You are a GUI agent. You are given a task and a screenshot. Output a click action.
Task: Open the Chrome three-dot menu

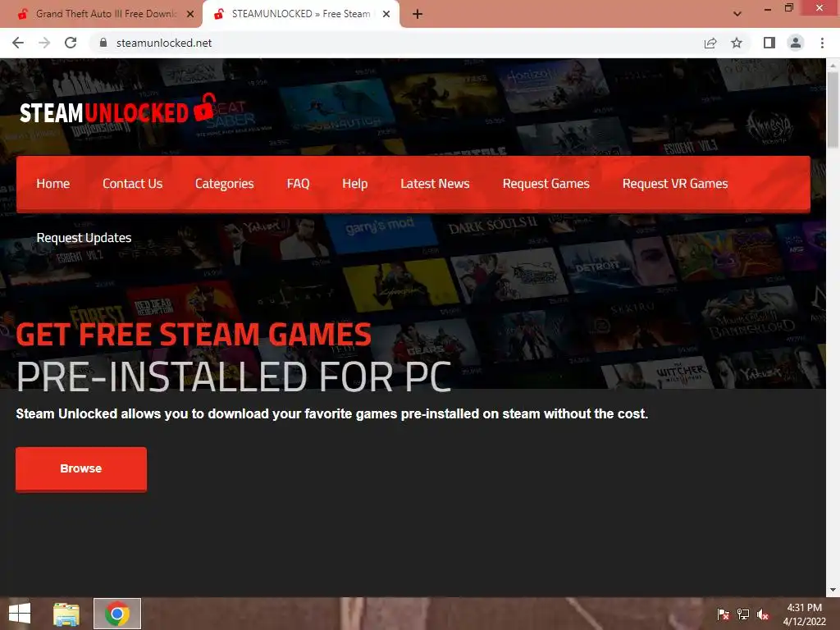pyautogui.click(x=822, y=43)
